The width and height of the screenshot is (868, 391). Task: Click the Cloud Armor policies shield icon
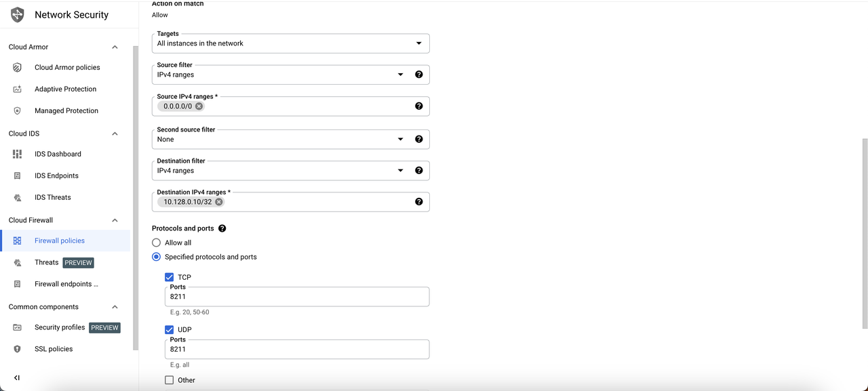[18, 68]
